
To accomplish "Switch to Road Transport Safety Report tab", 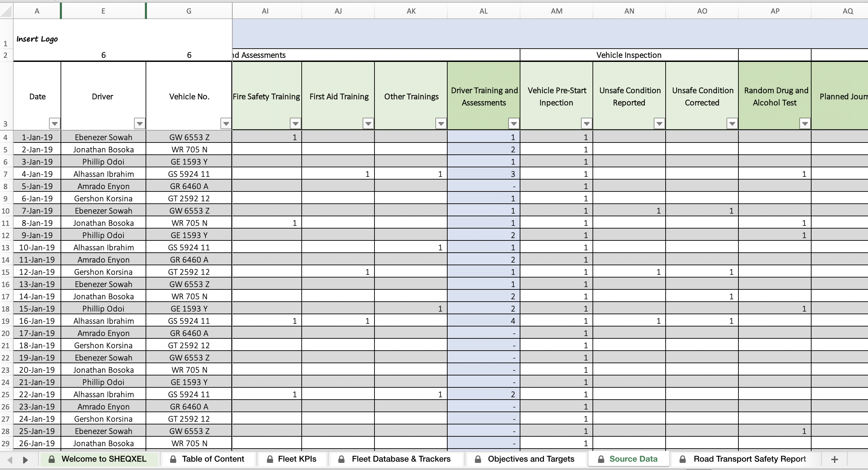I will point(746,459).
